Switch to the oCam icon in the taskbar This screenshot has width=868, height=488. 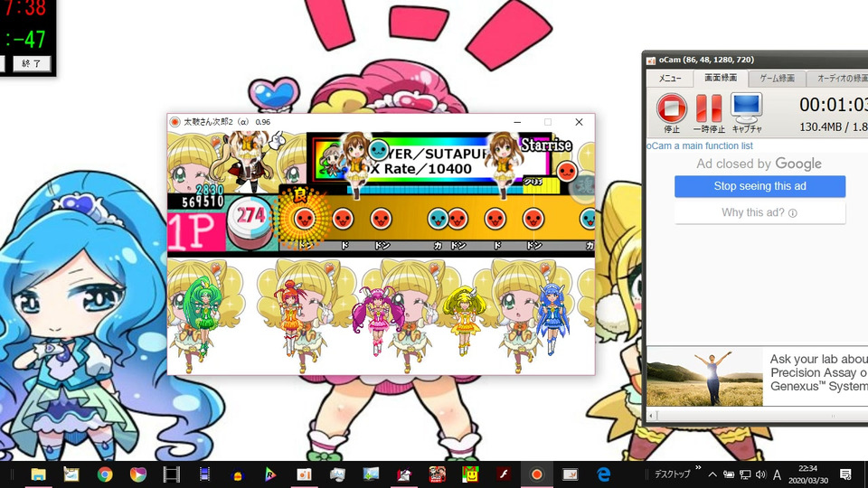(304, 474)
